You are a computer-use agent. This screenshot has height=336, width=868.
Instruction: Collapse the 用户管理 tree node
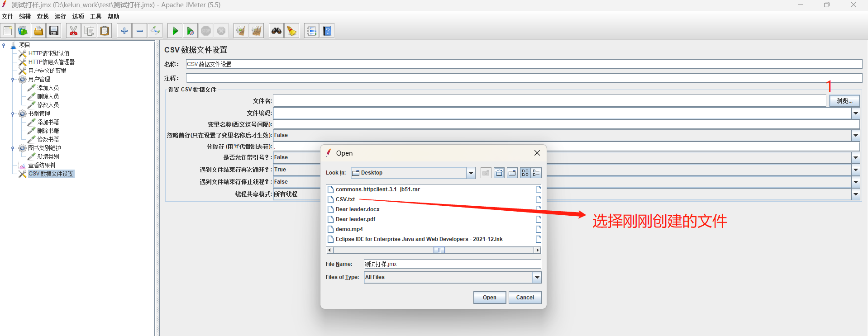click(13, 80)
